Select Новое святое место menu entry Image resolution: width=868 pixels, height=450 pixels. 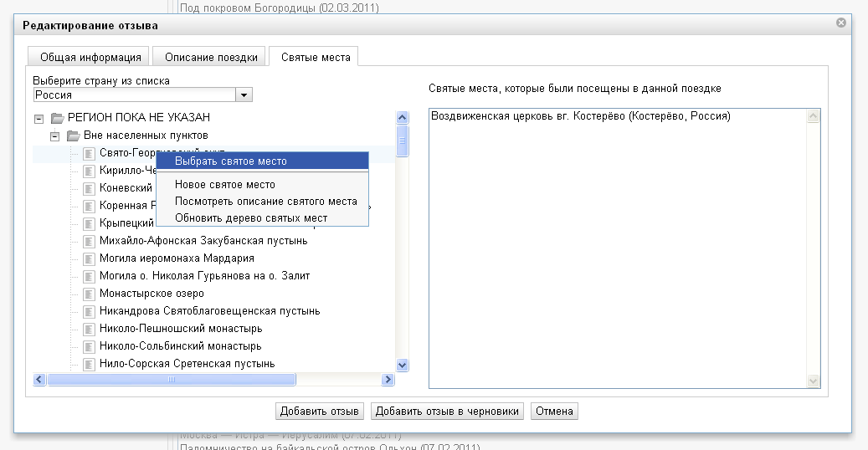coord(225,185)
